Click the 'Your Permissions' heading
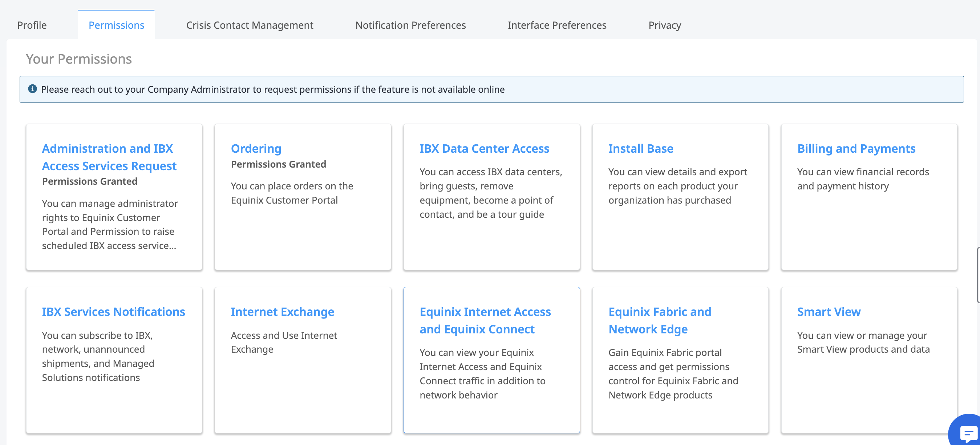Image resolution: width=980 pixels, height=445 pixels. tap(79, 59)
